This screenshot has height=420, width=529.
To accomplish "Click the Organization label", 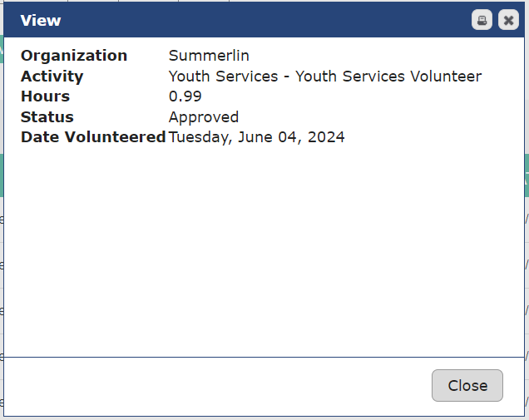I will (x=74, y=56).
